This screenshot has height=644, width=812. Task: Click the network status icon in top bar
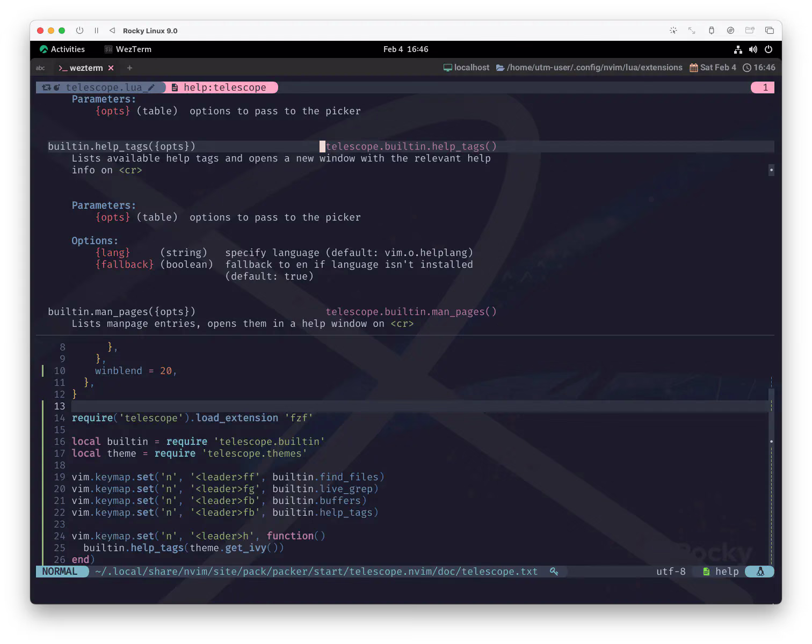738,49
